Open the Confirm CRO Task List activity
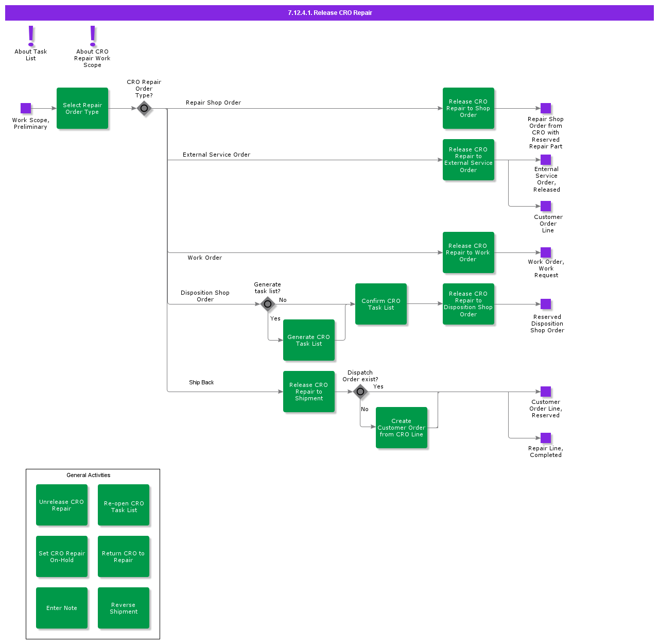The width and height of the screenshot is (659, 644). coord(381,304)
